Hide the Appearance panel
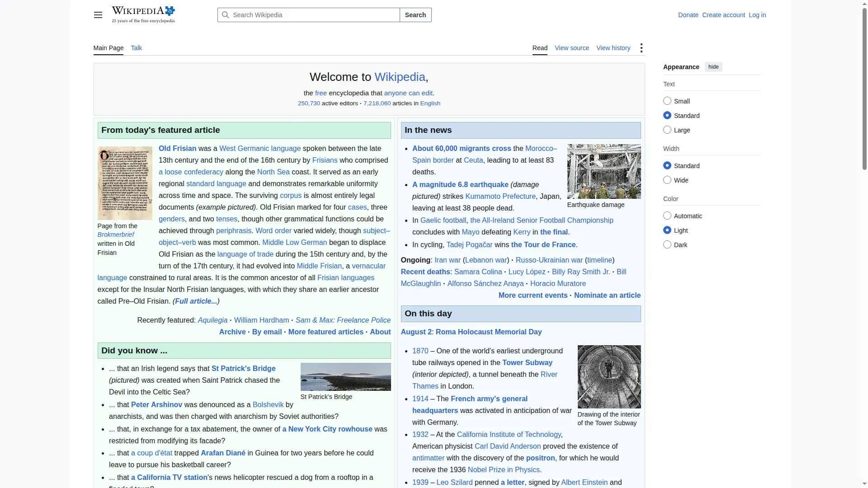 713,67
